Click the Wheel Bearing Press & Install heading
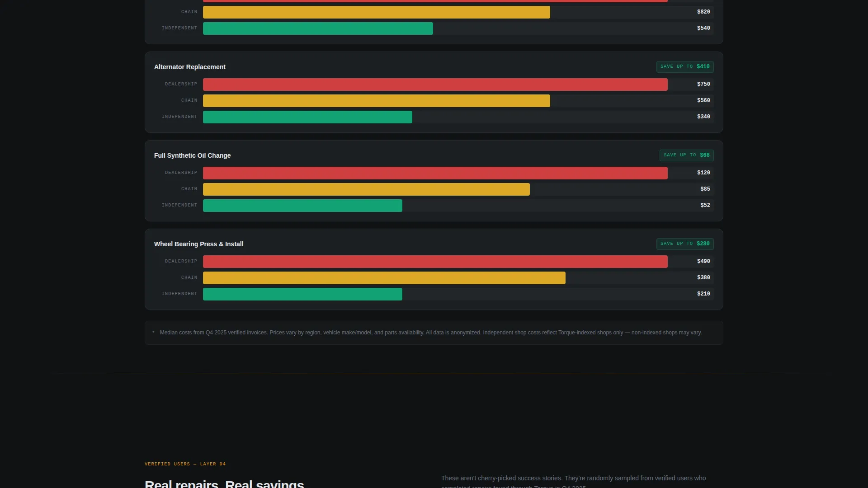 coord(198,244)
